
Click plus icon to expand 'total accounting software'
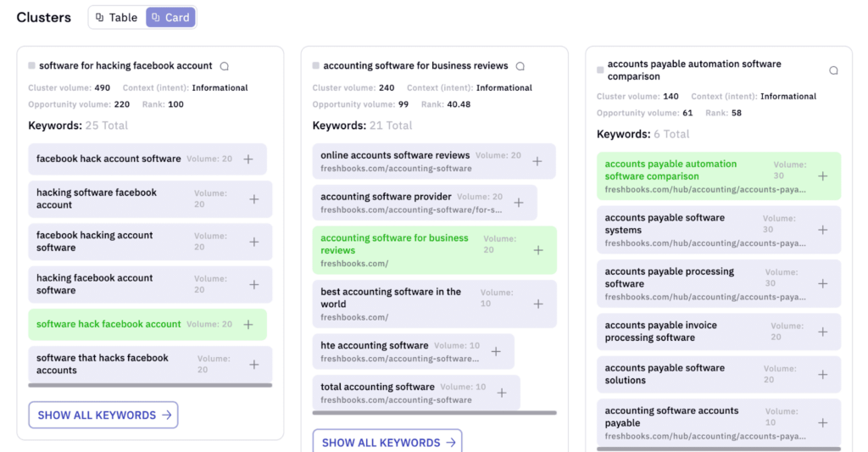(x=502, y=393)
